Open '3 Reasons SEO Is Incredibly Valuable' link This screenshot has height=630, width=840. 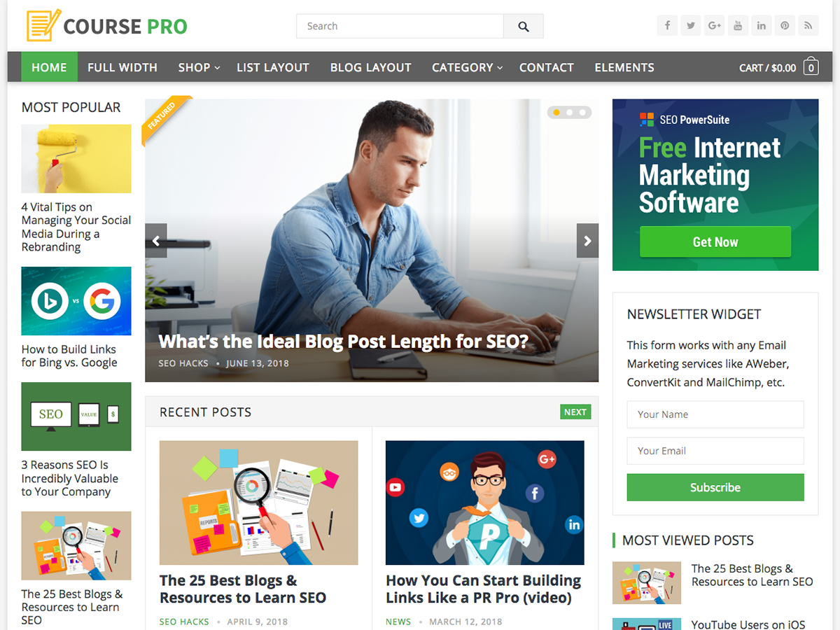pyautogui.click(x=70, y=478)
